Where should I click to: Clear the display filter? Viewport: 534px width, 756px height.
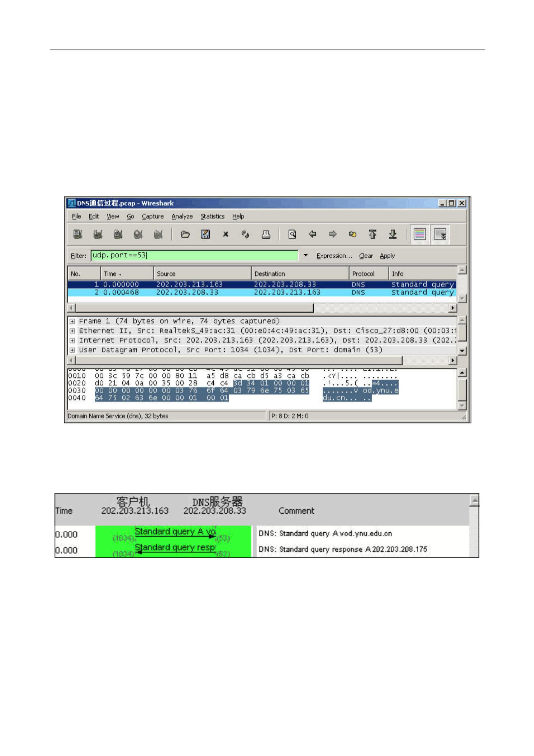click(x=366, y=256)
